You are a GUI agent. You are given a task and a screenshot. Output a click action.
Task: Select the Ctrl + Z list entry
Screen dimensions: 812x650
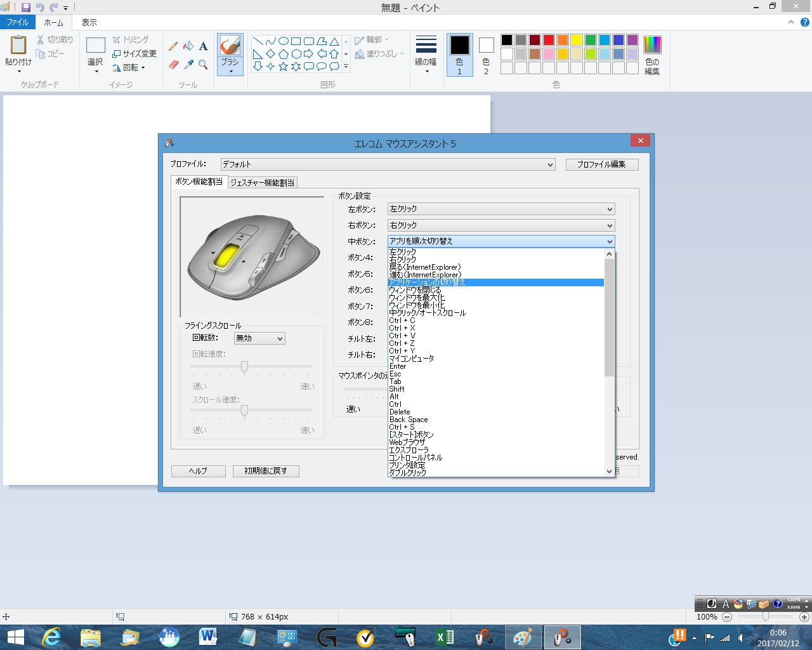tap(402, 343)
